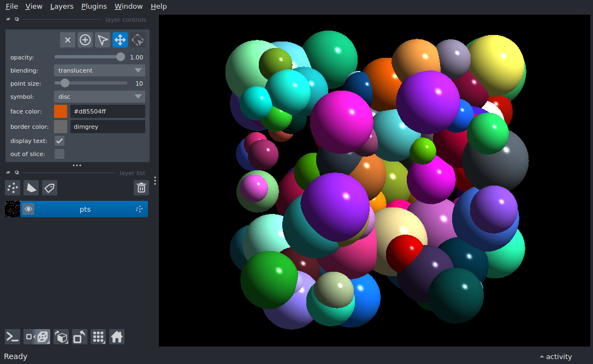Click the 'layer controls' panel title

[x=126, y=20]
